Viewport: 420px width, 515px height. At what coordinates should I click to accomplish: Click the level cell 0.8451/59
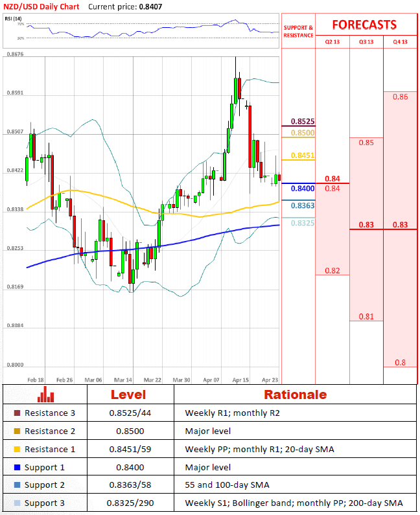point(130,449)
